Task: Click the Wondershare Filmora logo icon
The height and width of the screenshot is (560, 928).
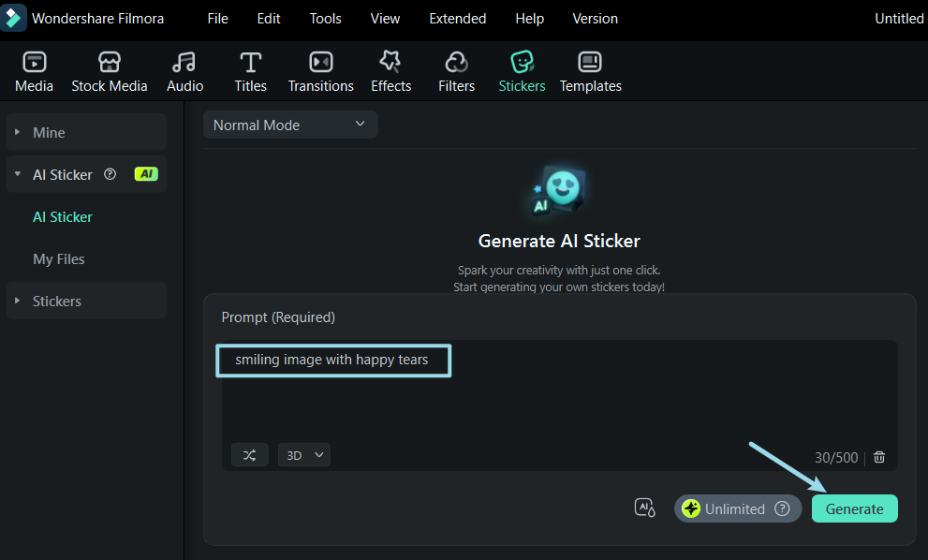Action: pyautogui.click(x=13, y=18)
